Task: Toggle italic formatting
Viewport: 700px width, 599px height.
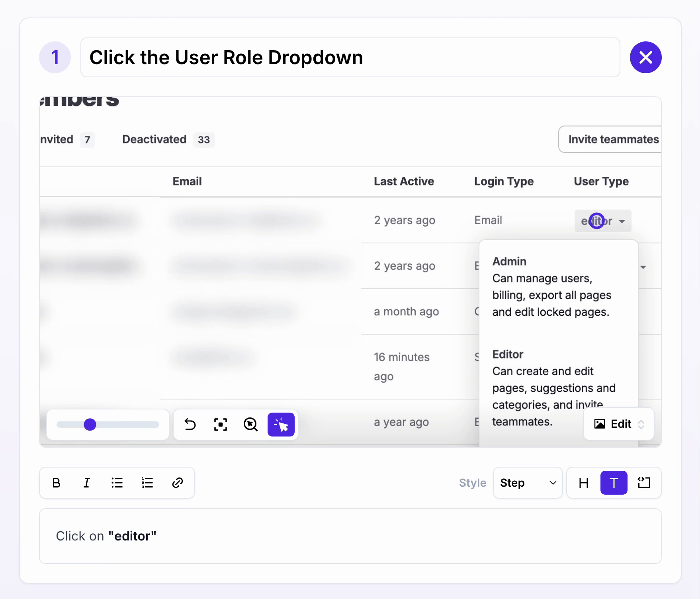Action: pos(87,483)
